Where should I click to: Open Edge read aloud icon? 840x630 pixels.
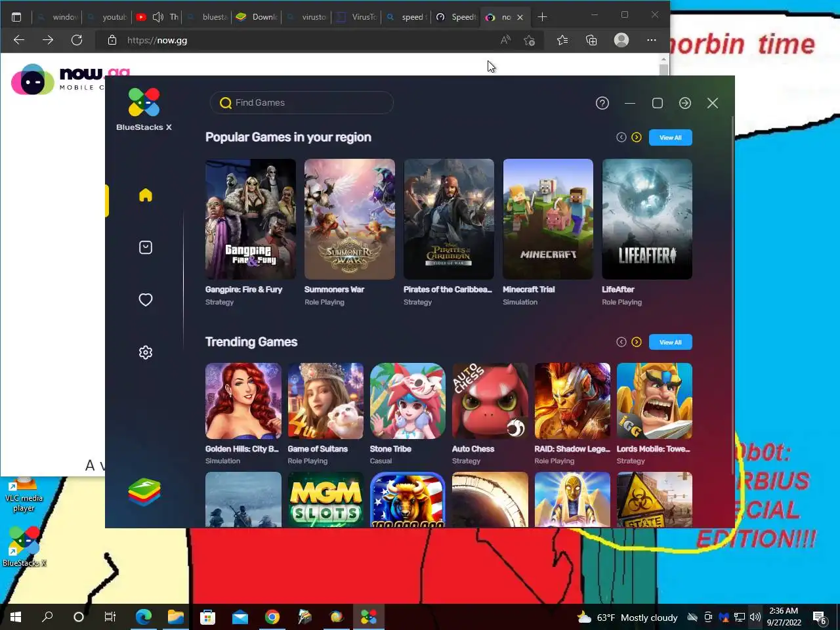(x=505, y=40)
